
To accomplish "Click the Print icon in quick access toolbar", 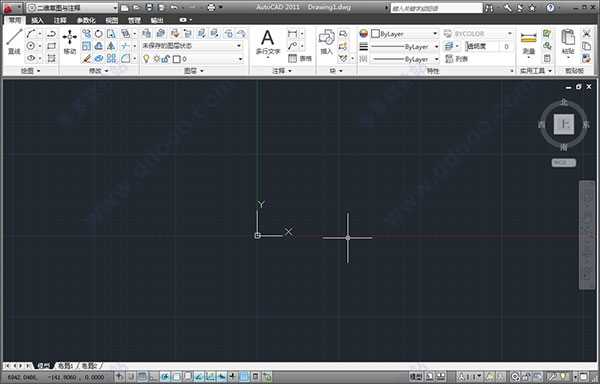I will [211, 7].
